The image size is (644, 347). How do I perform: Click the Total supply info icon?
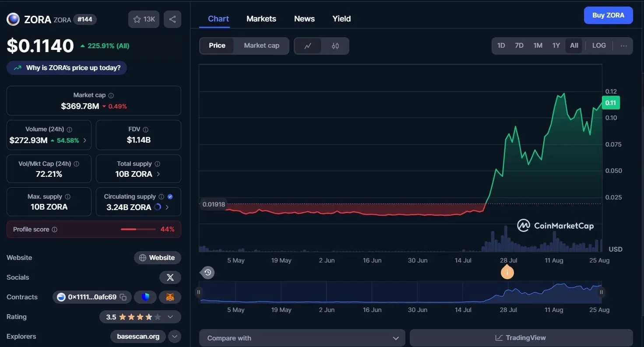[157, 164]
